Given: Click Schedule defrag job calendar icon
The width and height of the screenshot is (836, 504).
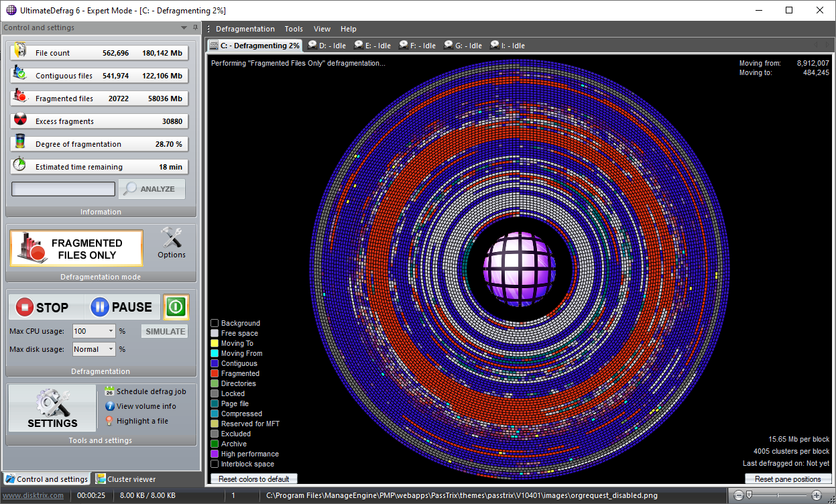Looking at the screenshot, I should coord(109,391).
